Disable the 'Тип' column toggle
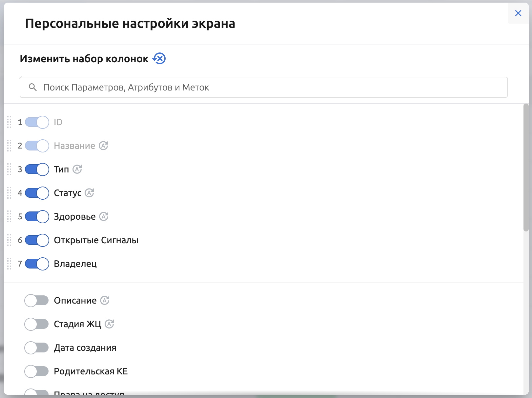 click(x=36, y=169)
